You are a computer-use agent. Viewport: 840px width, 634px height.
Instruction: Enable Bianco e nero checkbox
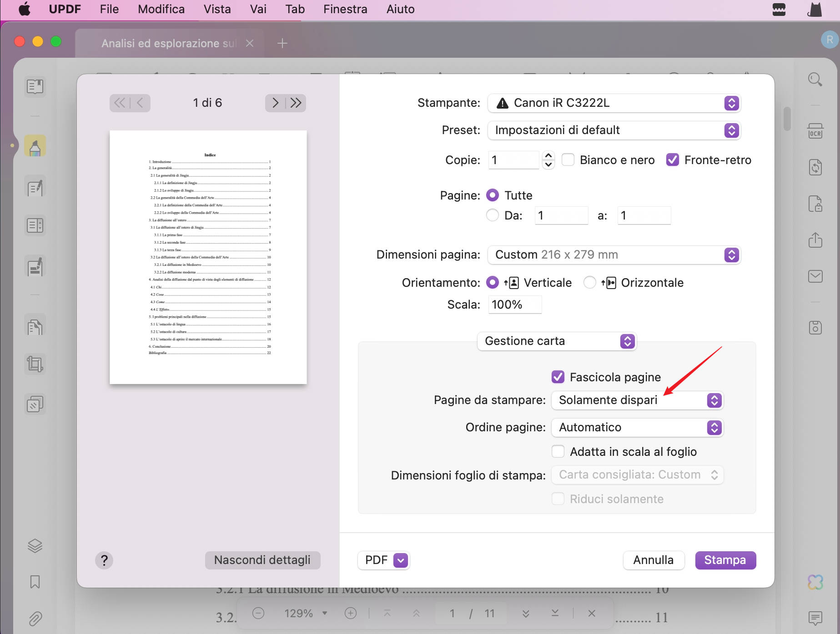tap(568, 160)
